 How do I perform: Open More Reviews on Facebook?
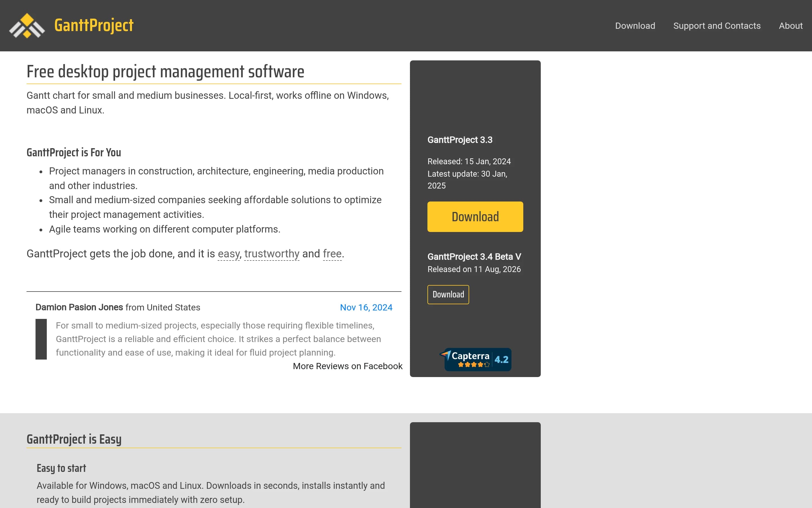tap(348, 366)
